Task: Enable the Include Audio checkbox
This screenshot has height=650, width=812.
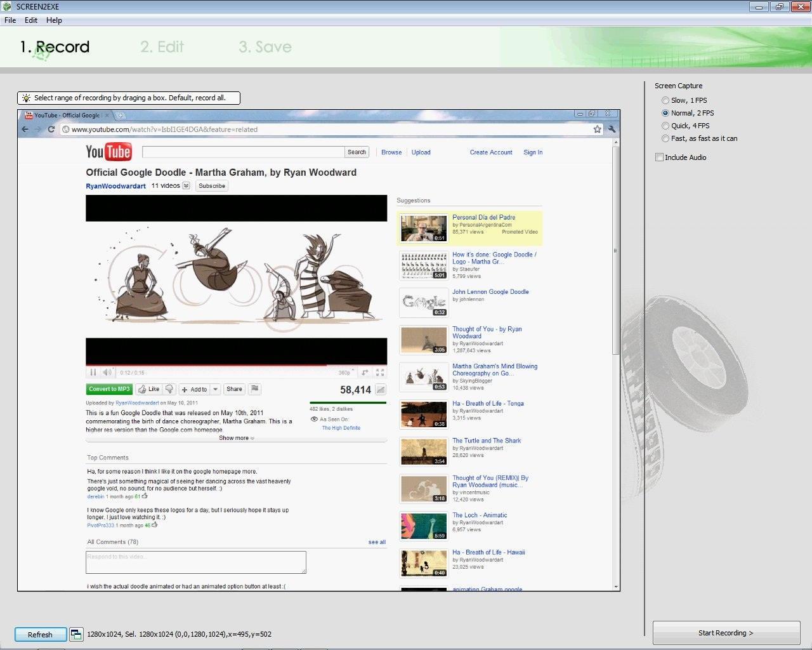Action: tap(660, 157)
